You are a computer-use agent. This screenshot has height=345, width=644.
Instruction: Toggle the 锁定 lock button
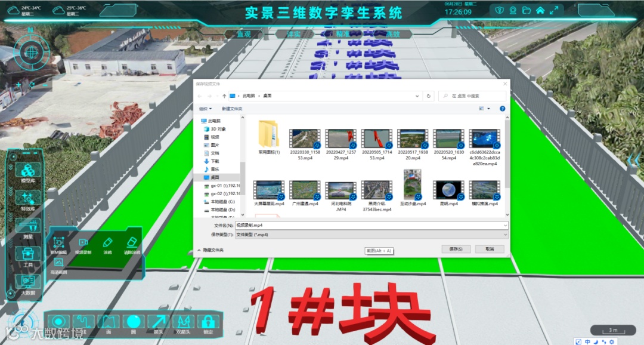coord(208,322)
